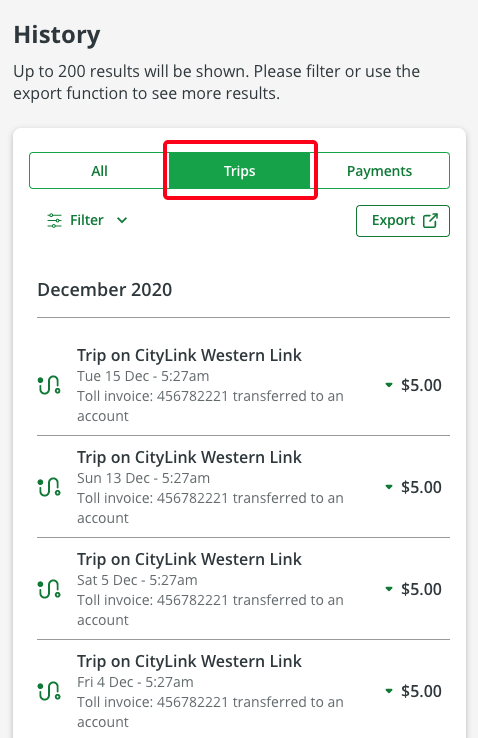
Task: Click the Export button
Action: [403, 221]
